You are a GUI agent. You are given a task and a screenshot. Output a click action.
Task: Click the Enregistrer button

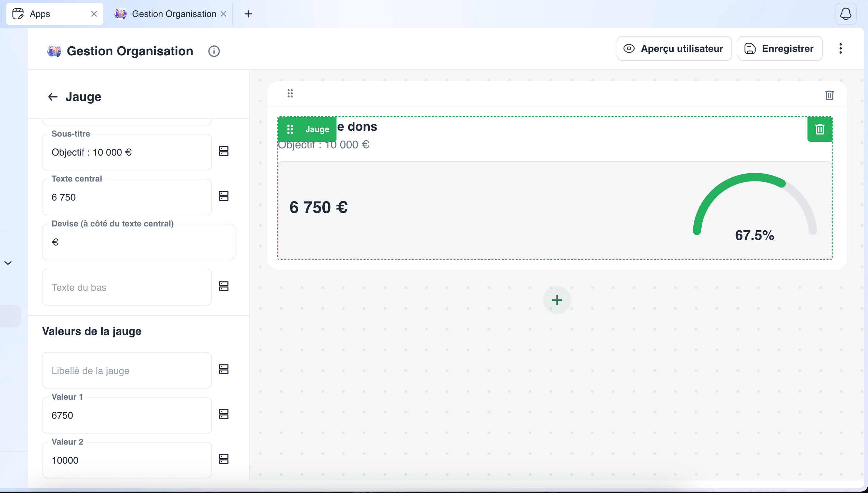[780, 48]
